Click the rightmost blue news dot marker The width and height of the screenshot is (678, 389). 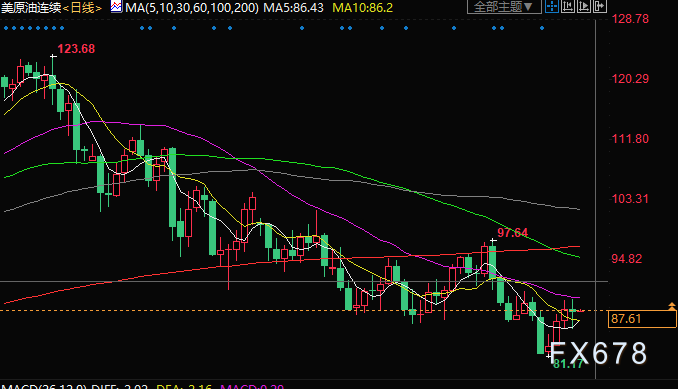click(542, 28)
